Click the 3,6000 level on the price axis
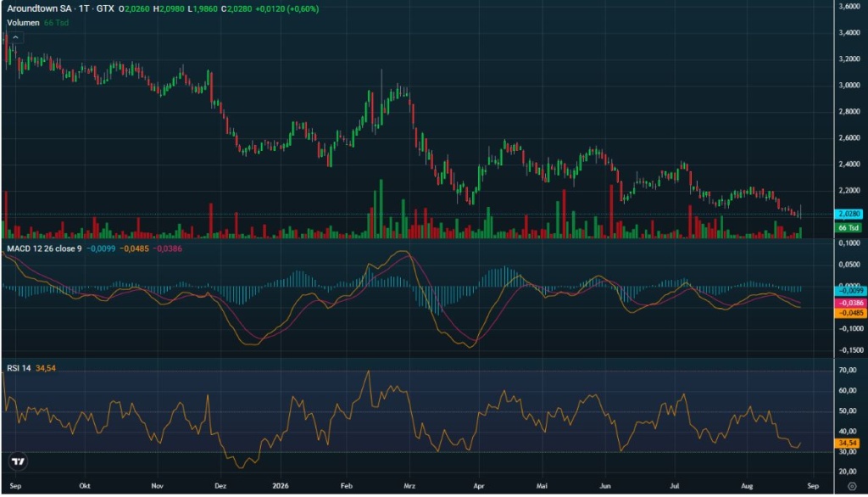Image resolution: width=868 pixels, height=497 pixels. click(849, 7)
